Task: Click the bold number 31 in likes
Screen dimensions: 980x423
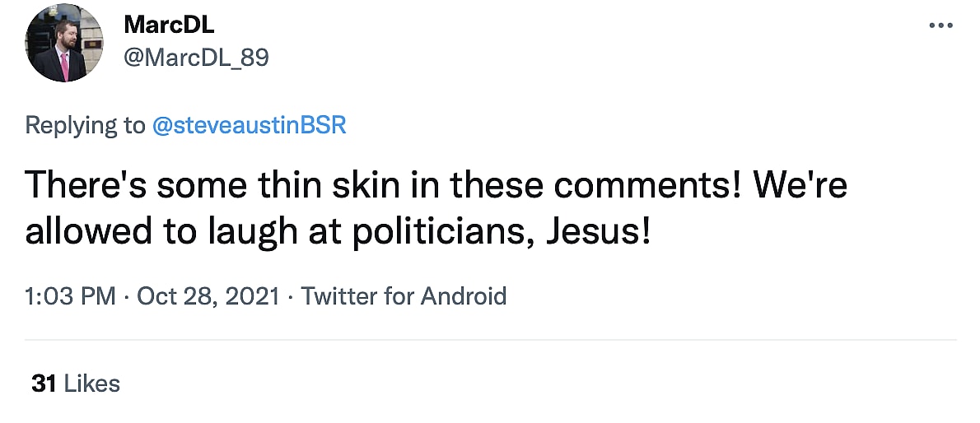Action: [x=43, y=383]
